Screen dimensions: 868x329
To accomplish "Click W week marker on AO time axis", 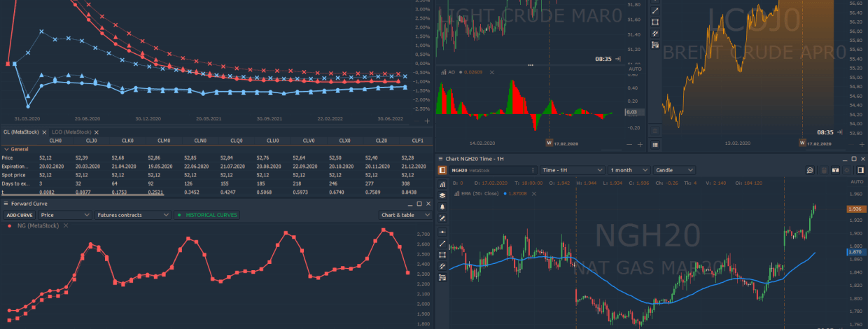I will tap(549, 143).
